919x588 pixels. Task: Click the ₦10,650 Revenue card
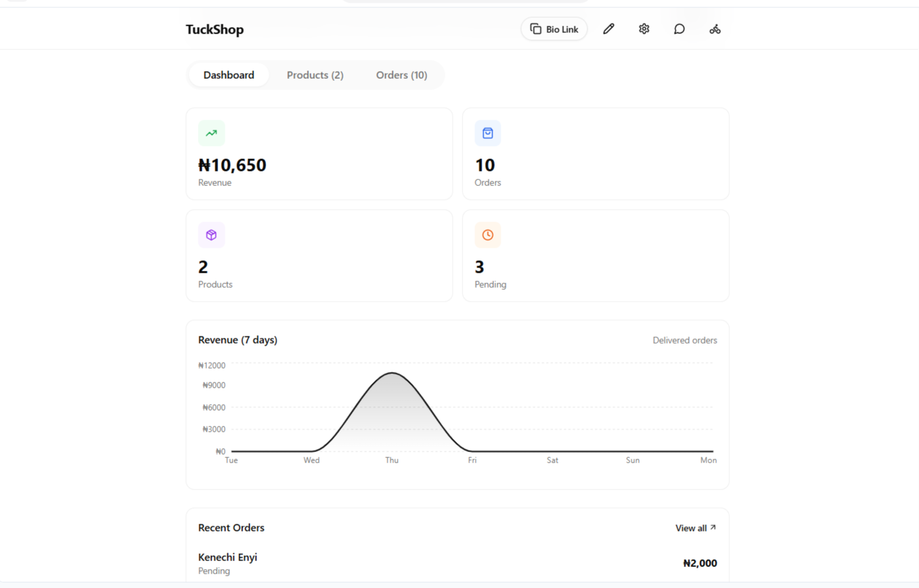[319, 154]
